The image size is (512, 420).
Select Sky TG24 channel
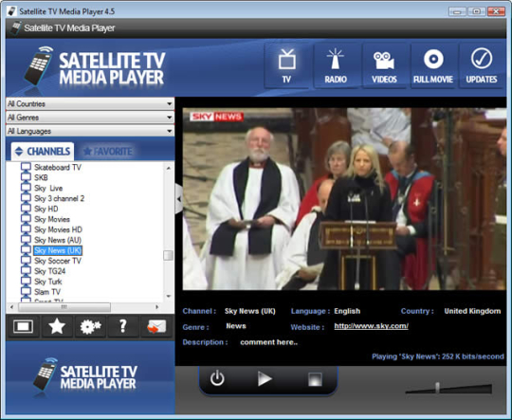click(49, 271)
